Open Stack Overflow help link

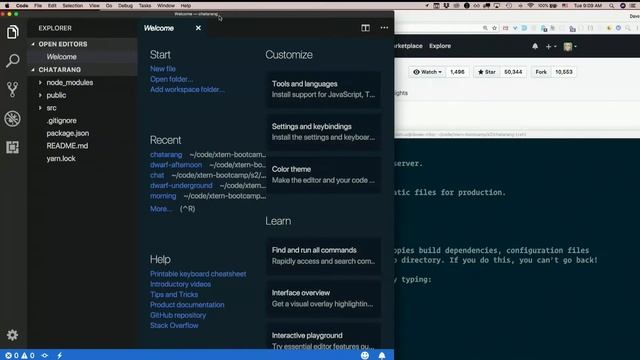(174, 325)
